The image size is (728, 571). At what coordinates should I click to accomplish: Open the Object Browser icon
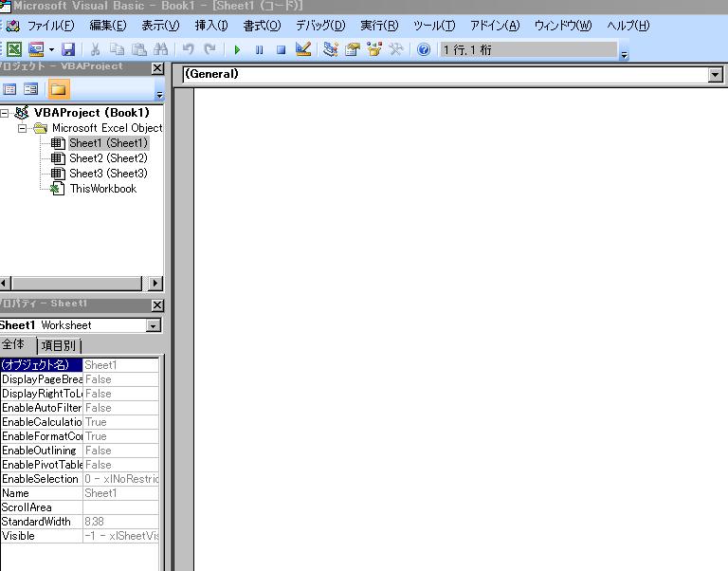tap(374, 49)
